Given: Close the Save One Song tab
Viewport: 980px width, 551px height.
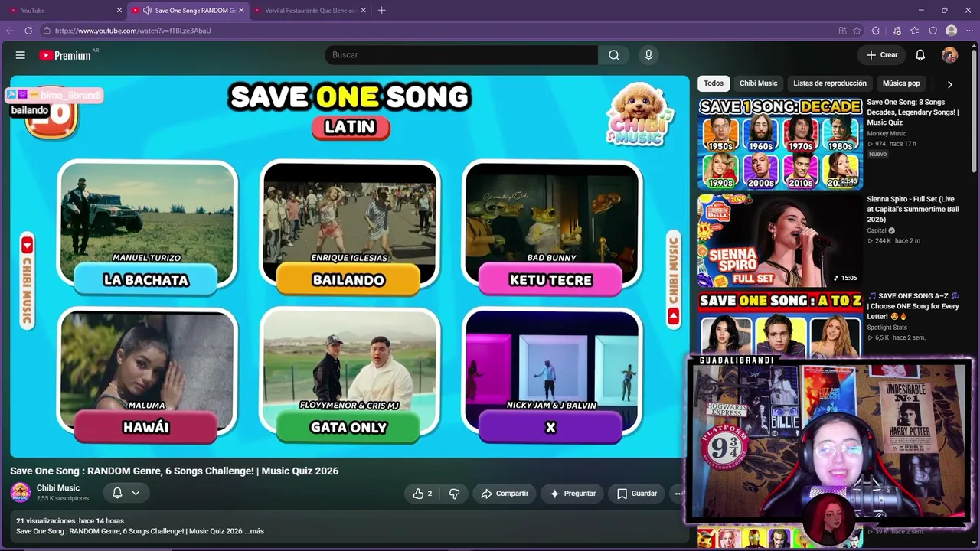Looking at the screenshot, I should click(x=241, y=10).
